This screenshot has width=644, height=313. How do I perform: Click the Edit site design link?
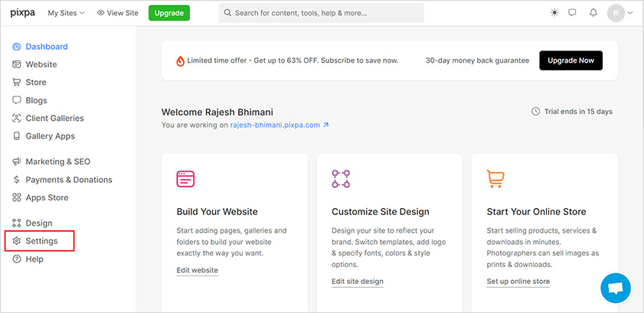click(358, 282)
